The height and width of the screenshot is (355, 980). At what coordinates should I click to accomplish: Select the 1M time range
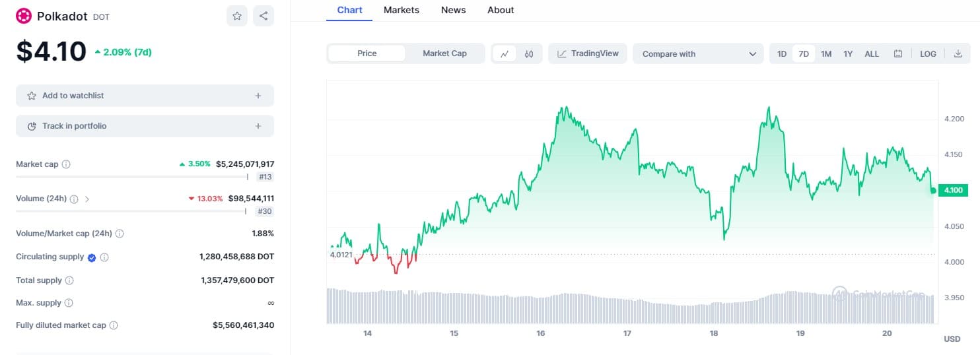point(826,54)
